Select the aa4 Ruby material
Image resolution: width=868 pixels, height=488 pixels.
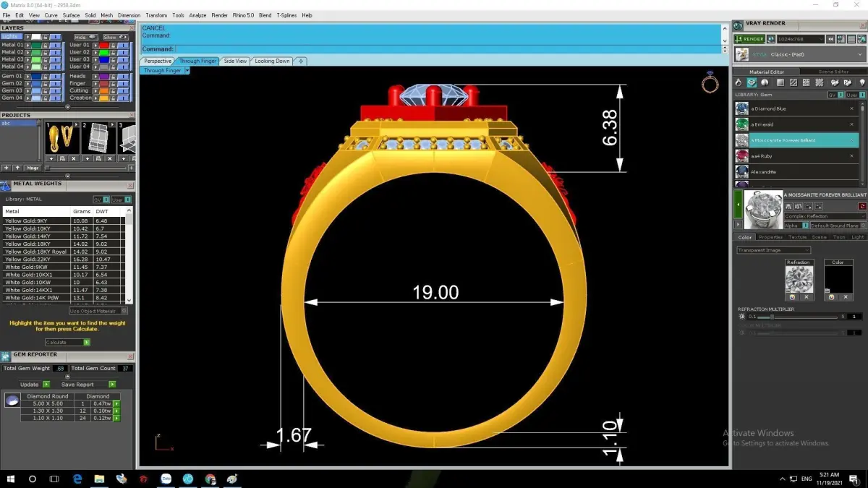coord(796,156)
